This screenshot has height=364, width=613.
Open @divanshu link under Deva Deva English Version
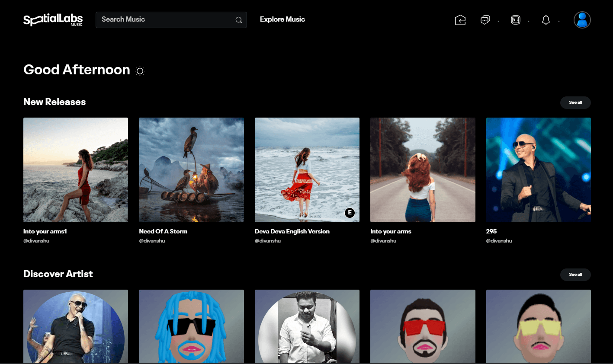(268, 241)
